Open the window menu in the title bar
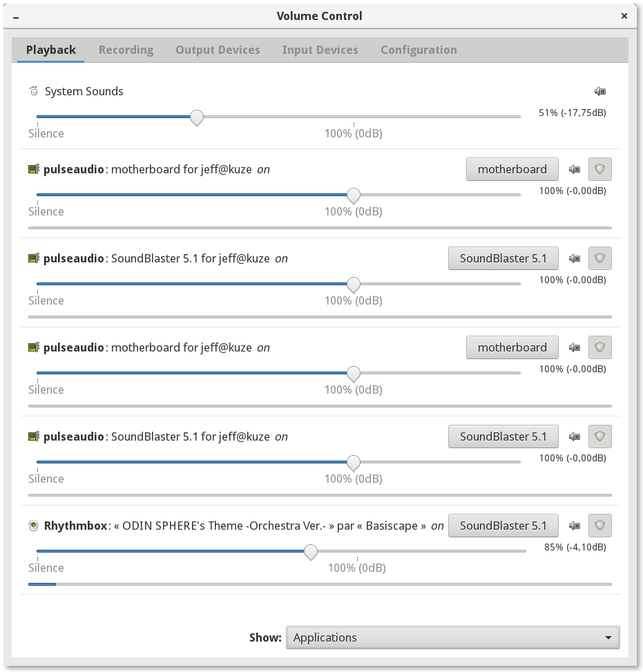 click(15, 16)
